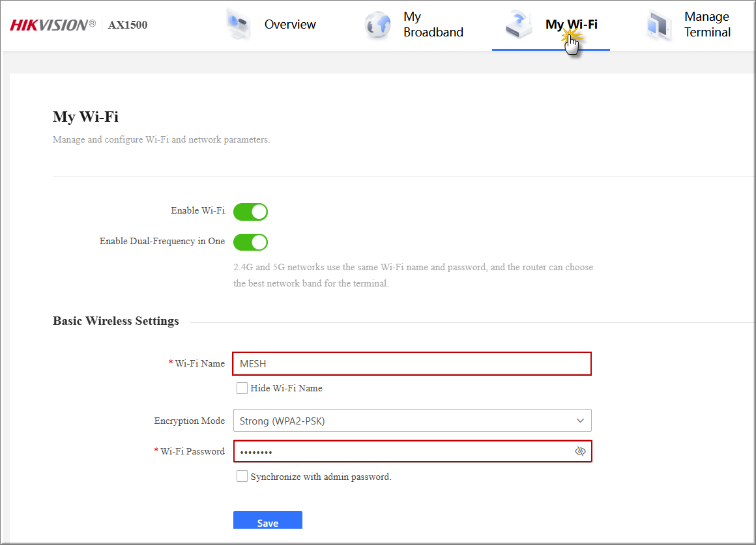Click the My Broadband globe icon
The image size is (756, 545).
378,25
